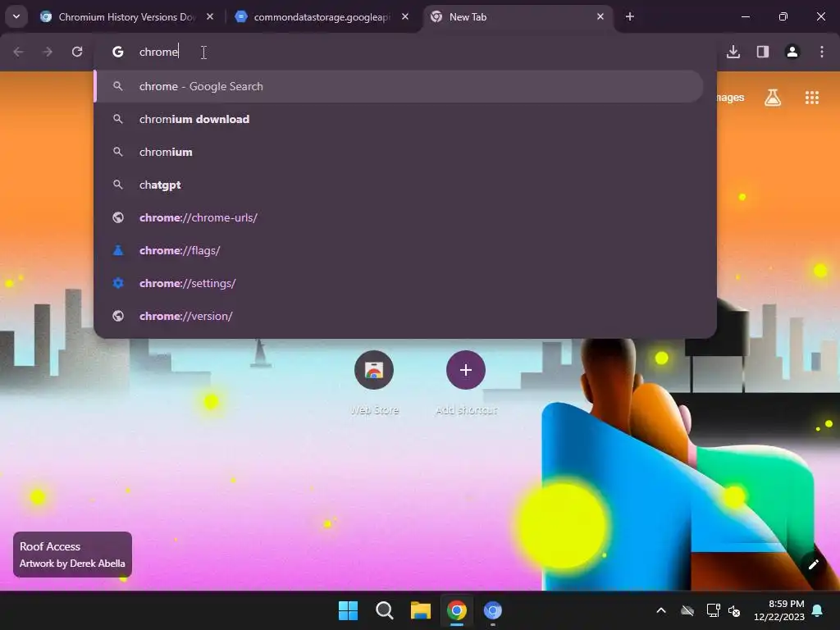Switch to Chromium in taskbar
The image size is (840, 630).
[493, 610]
